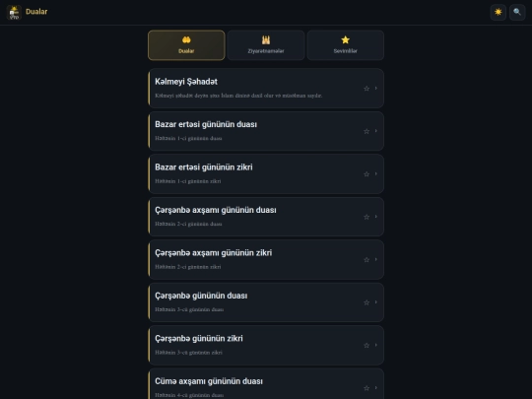Open the Ziyarətnamələr tab
This screenshot has height=399, width=532.
[x=266, y=45]
